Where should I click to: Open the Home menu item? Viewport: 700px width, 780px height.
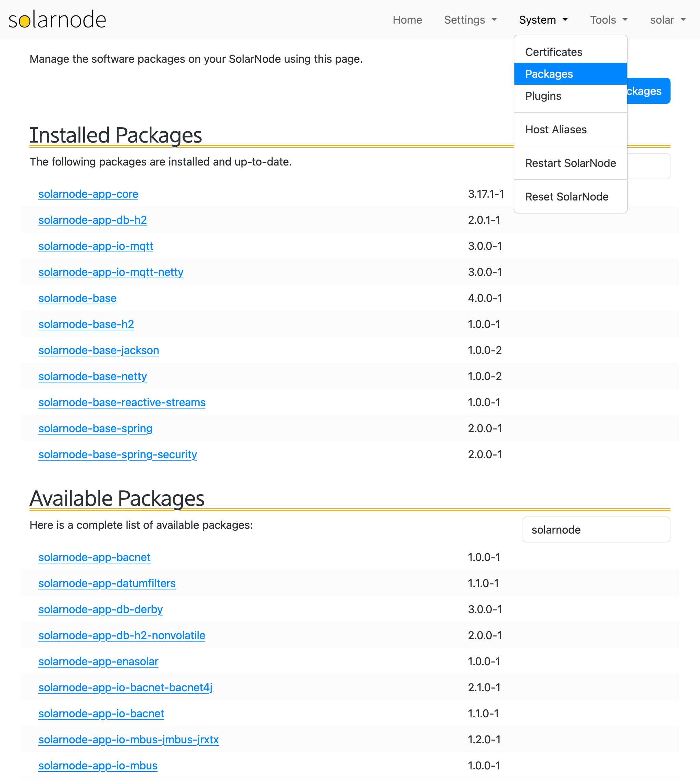[407, 20]
